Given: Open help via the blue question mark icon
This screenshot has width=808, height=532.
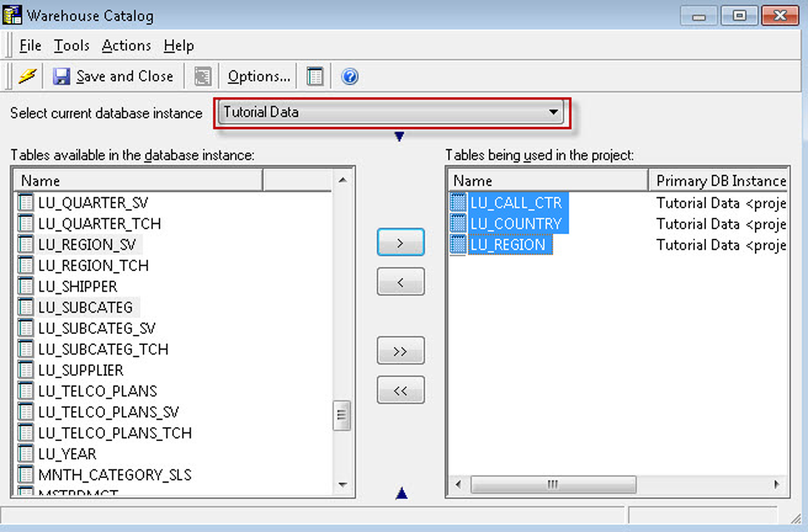Looking at the screenshot, I should [350, 77].
